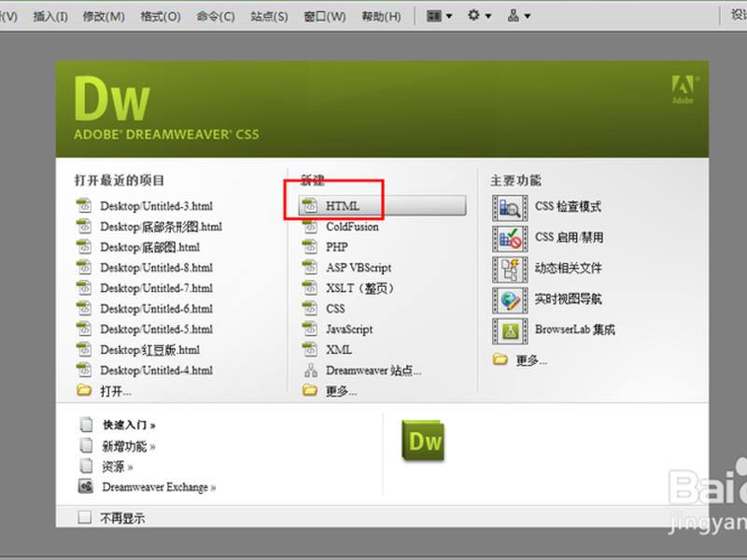Open the 站点(S) menu
Image resolution: width=747 pixels, height=560 pixels.
[x=269, y=17]
